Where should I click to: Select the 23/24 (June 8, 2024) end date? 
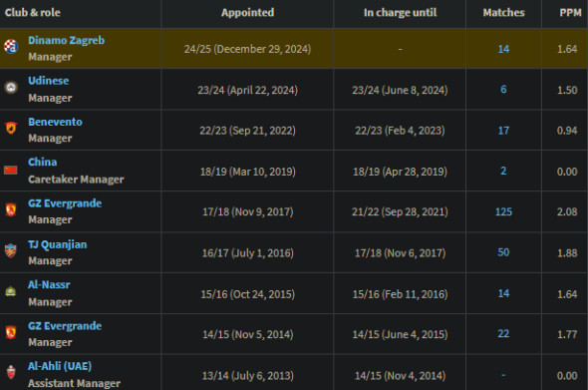coord(400,90)
